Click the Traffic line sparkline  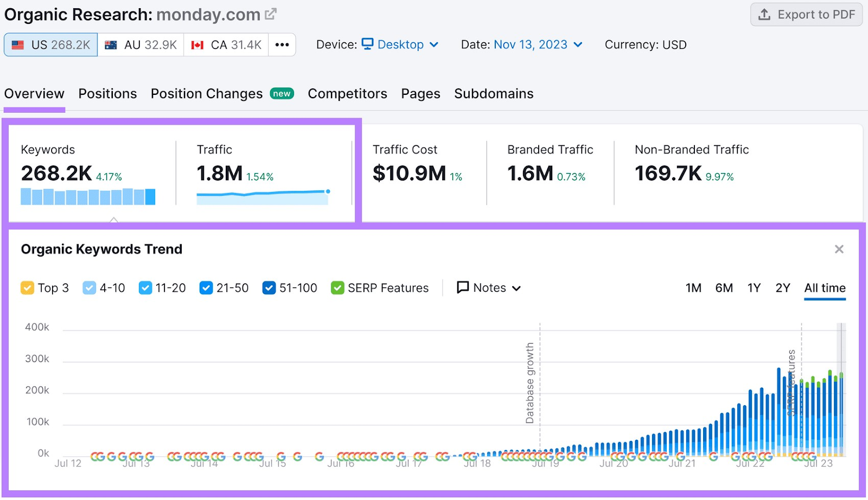point(264,197)
